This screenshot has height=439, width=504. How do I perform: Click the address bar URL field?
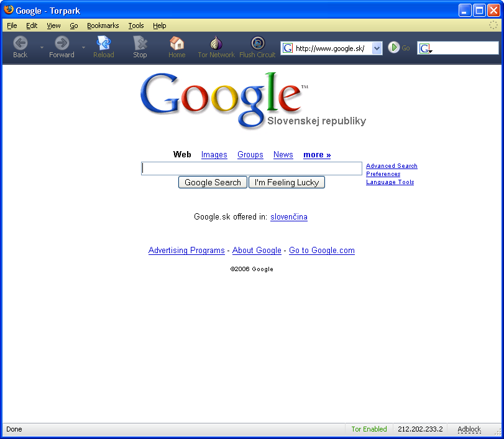pos(332,49)
